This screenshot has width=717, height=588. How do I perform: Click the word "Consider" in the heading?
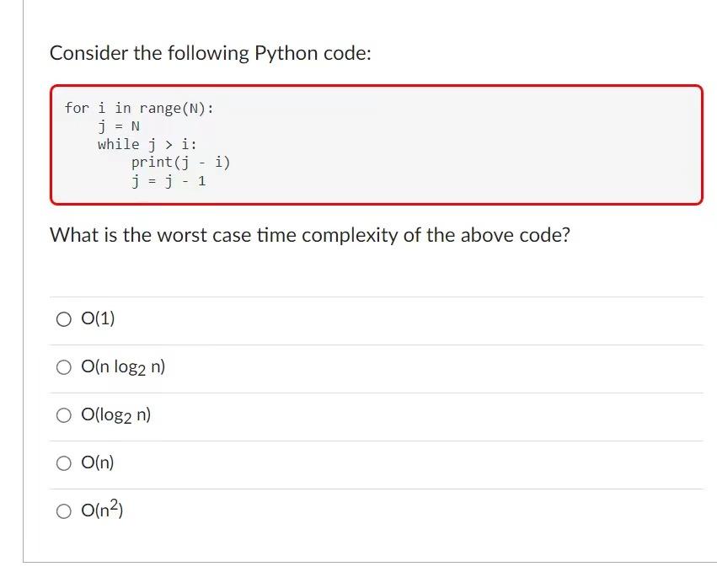[x=89, y=53]
